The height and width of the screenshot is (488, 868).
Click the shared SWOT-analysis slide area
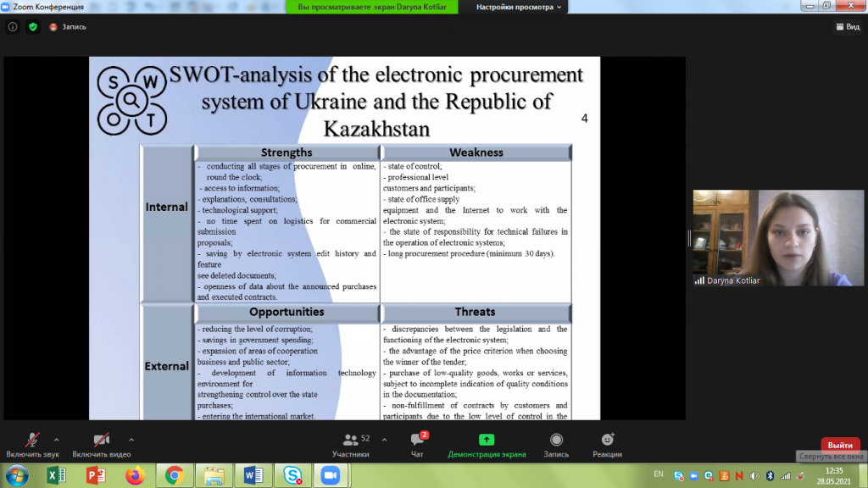click(344, 238)
